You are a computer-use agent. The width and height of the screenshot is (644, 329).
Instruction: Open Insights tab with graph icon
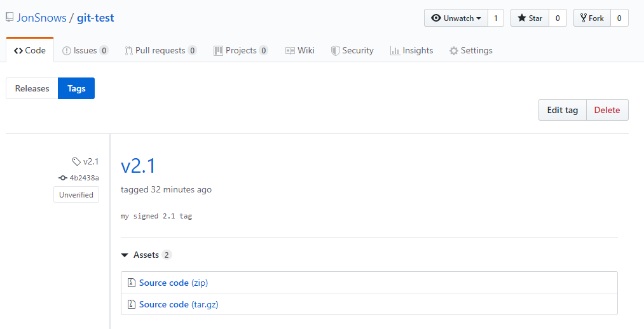click(x=411, y=51)
